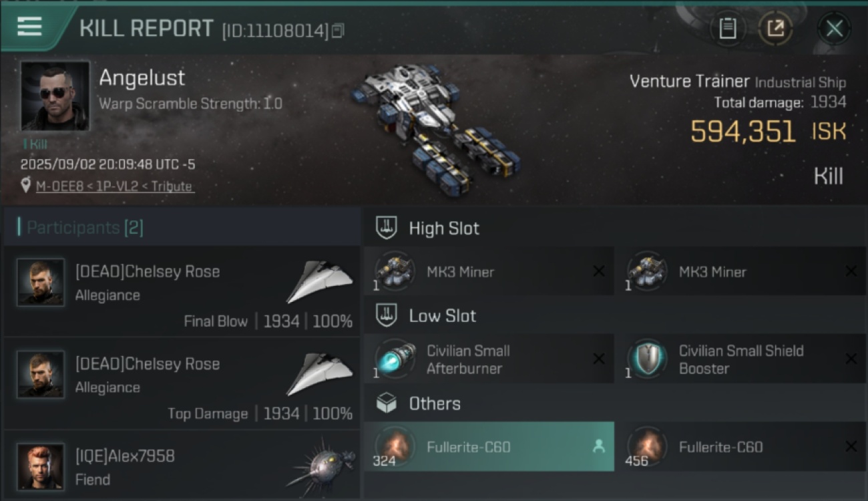
Task: Select Fullerite-C60 item with 456 units
Action: (740, 447)
